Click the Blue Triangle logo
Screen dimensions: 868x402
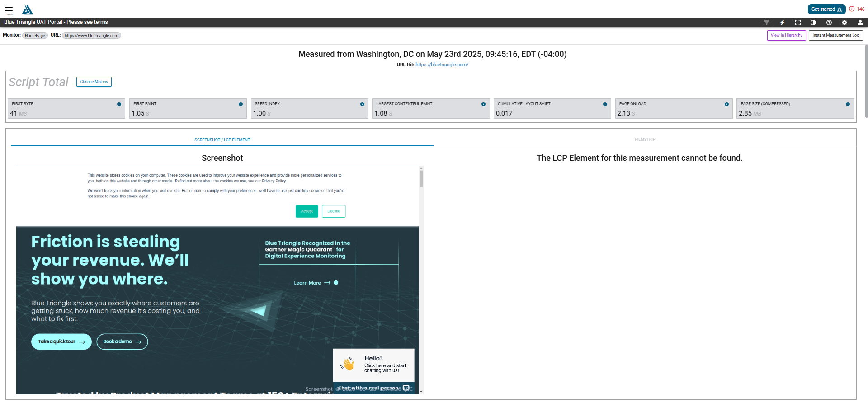pos(28,9)
